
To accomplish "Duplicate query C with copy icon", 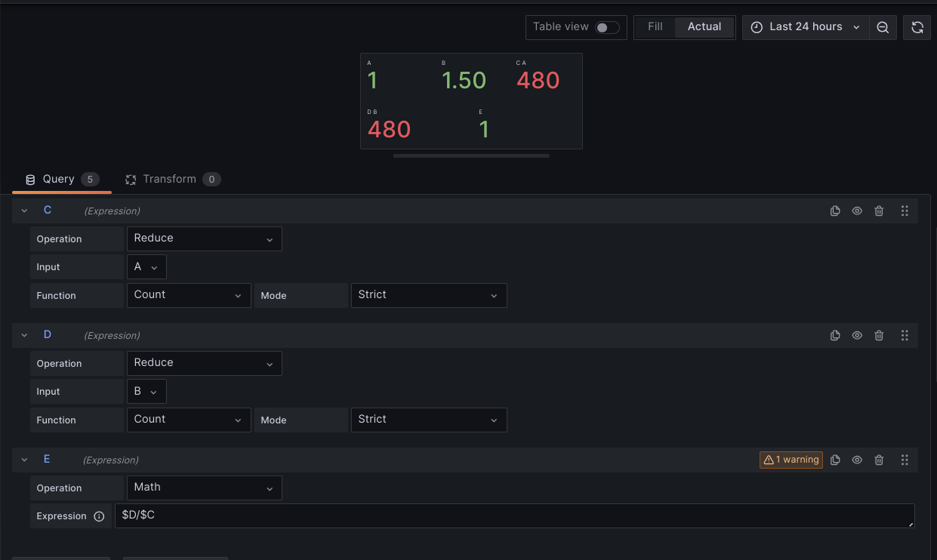I will coord(835,211).
